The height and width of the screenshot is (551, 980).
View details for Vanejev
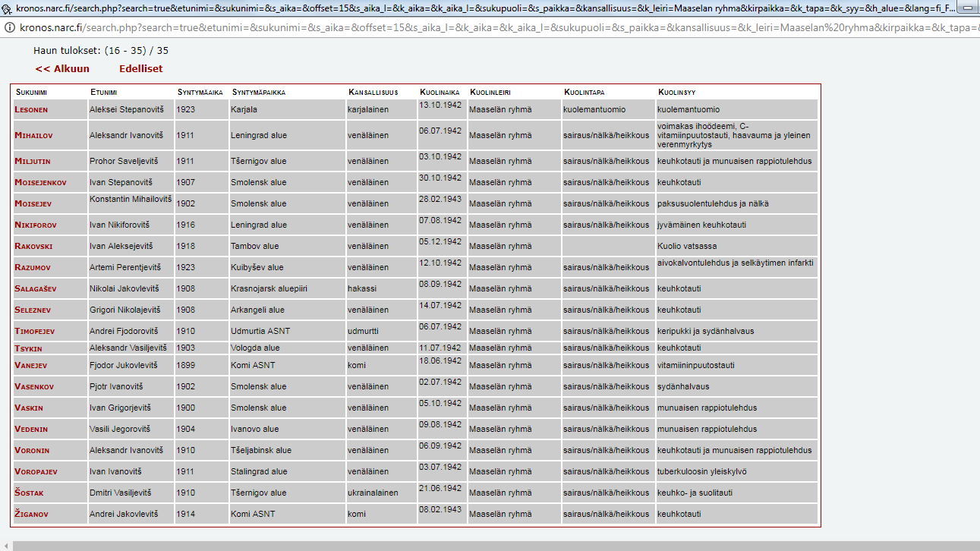click(x=30, y=366)
